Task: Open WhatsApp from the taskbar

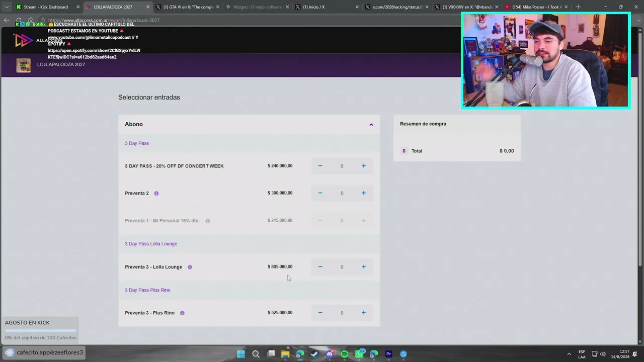Action: point(359,354)
